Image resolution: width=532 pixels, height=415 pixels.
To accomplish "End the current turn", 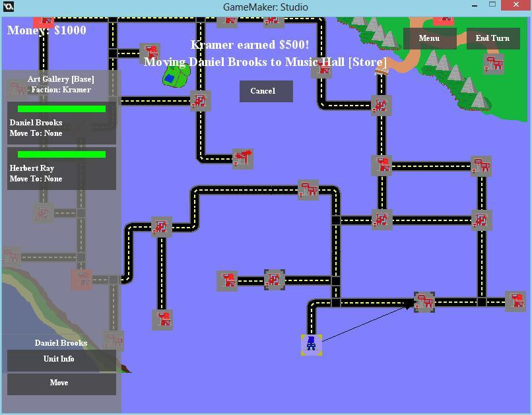I will click(493, 38).
